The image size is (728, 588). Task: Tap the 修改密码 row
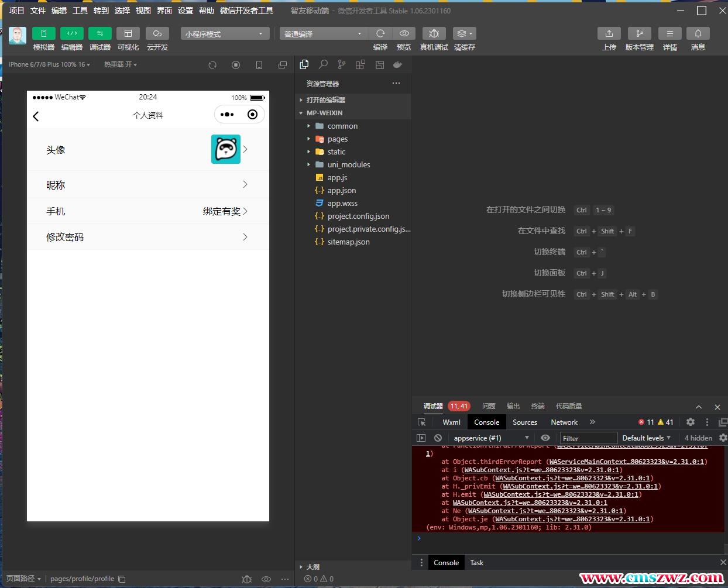tap(147, 237)
